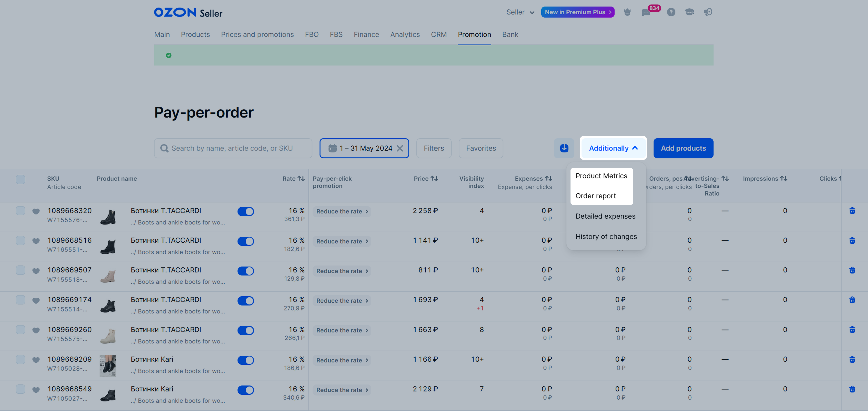Clear the 1–31 May 2024 date filter

(x=400, y=148)
